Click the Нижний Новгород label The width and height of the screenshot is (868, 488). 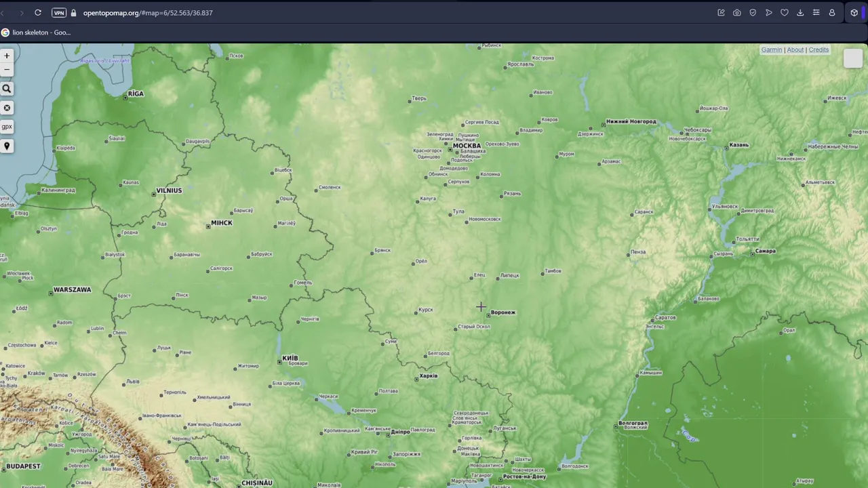point(631,122)
